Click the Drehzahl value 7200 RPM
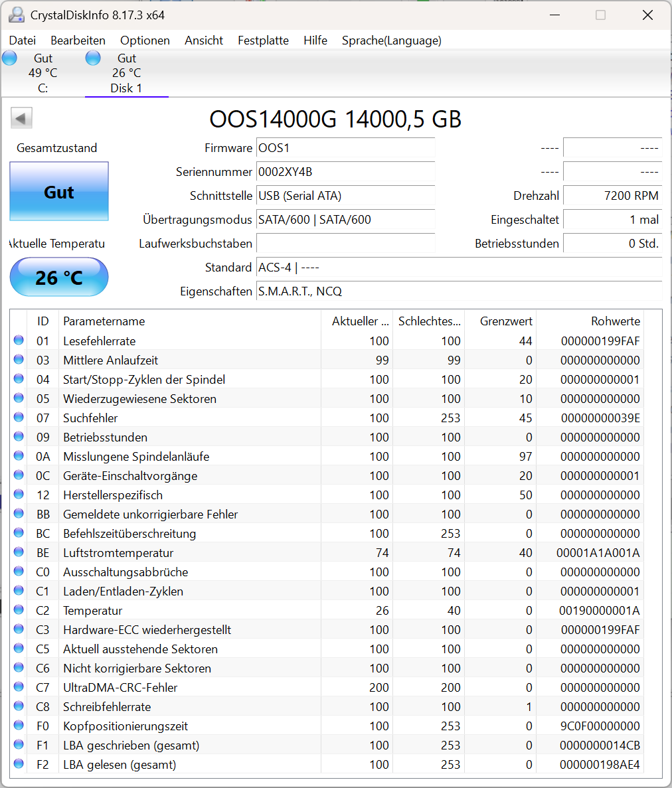 (x=613, y=196)
